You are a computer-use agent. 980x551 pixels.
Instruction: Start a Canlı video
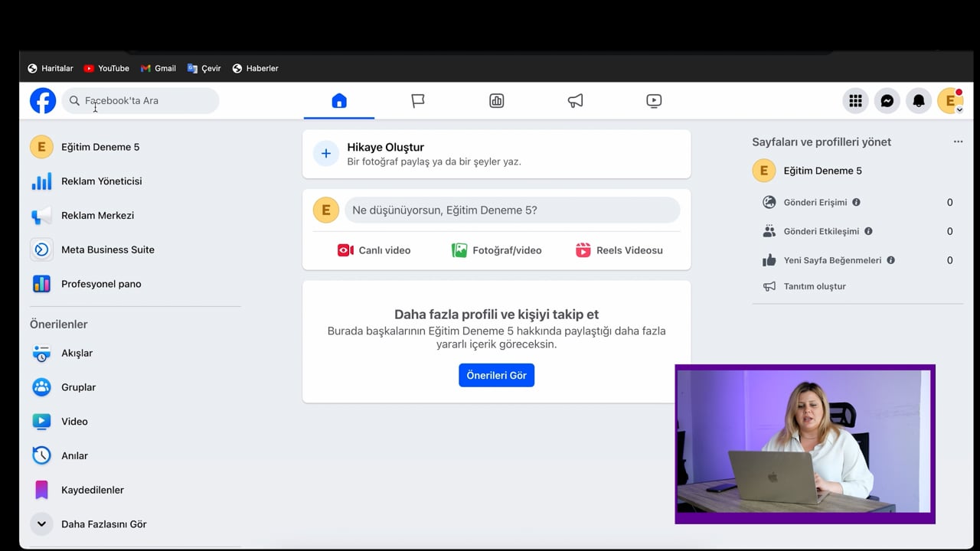click(374, 250)
